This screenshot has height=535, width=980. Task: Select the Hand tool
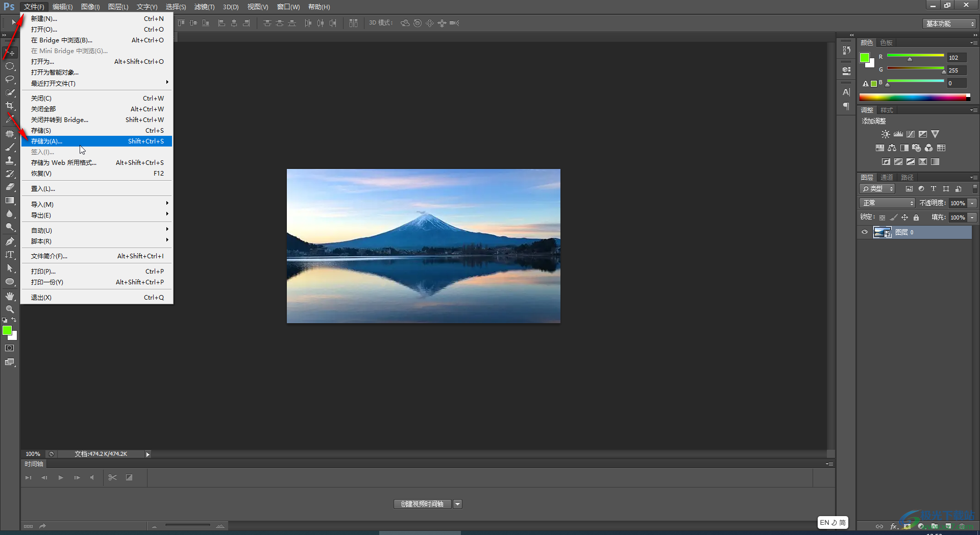(x=10, y=296)
